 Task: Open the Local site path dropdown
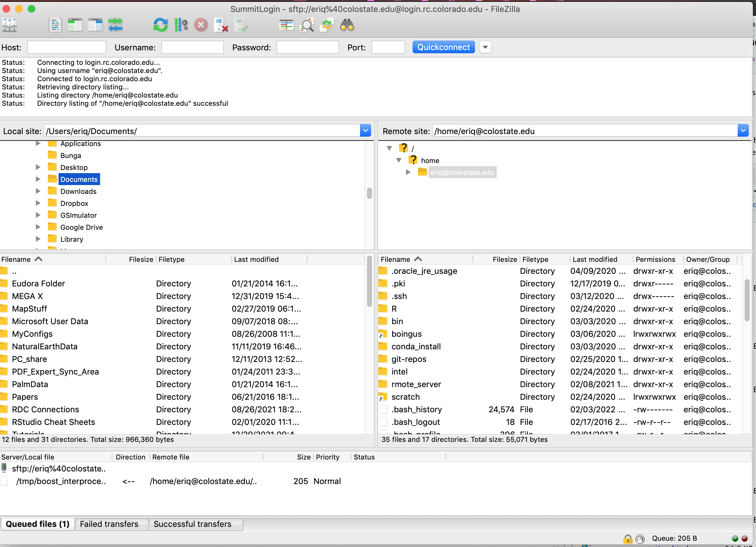tap(365, 131)
